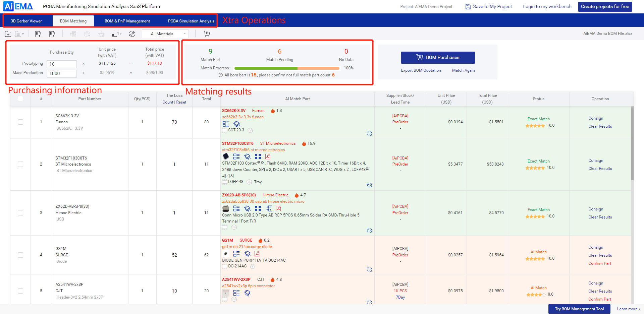
Task: Click the red SC662K-3.3V matched part name
Action: (234, 111)
